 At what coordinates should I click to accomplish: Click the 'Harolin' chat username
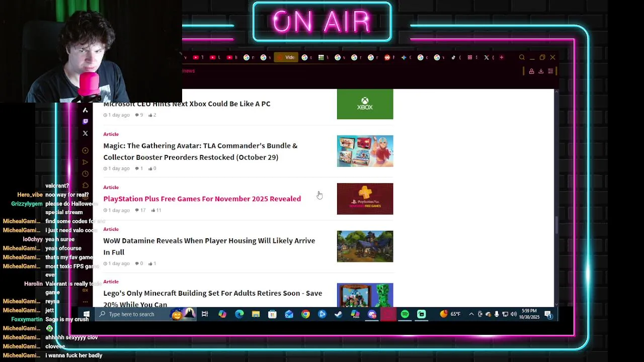click(x=33, y=284)
